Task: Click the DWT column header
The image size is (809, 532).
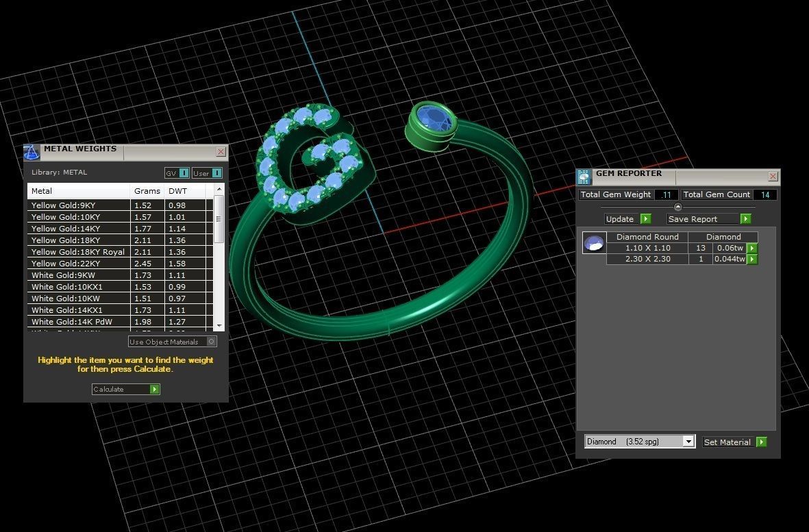Action: coord(185,191)
